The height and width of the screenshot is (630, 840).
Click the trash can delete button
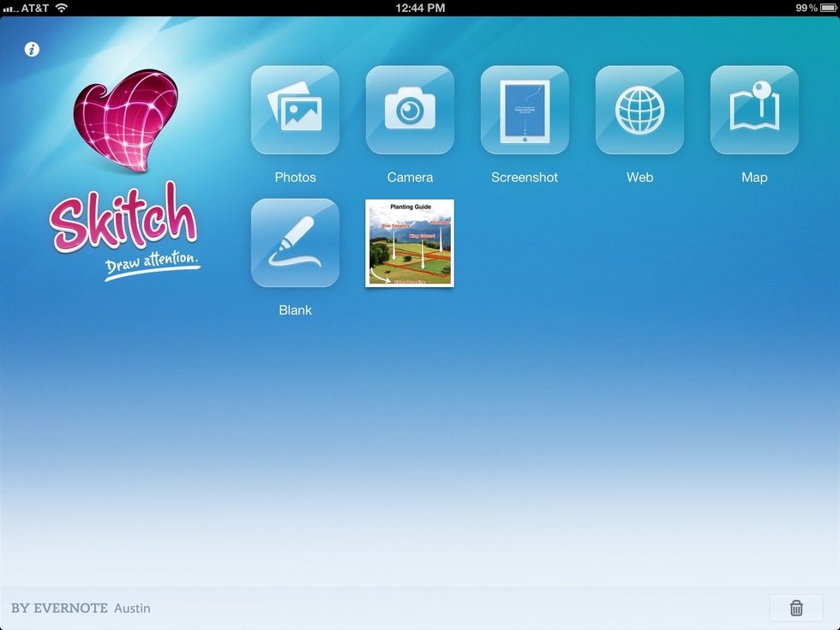tap(796, 608)
